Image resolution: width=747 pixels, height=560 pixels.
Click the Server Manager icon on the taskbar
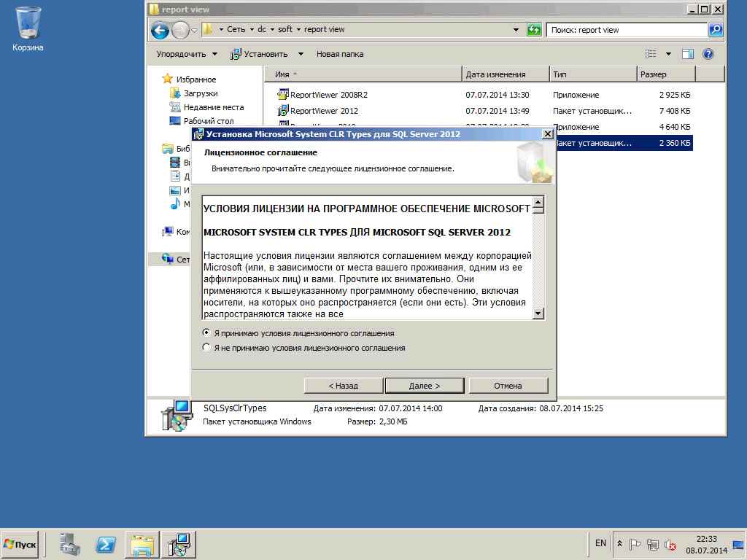69,544
